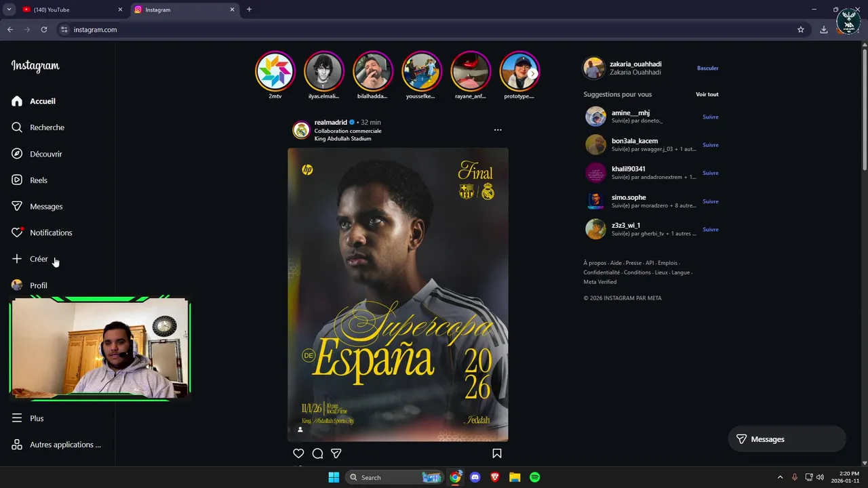Follow amine__mhj

point(710,117)
